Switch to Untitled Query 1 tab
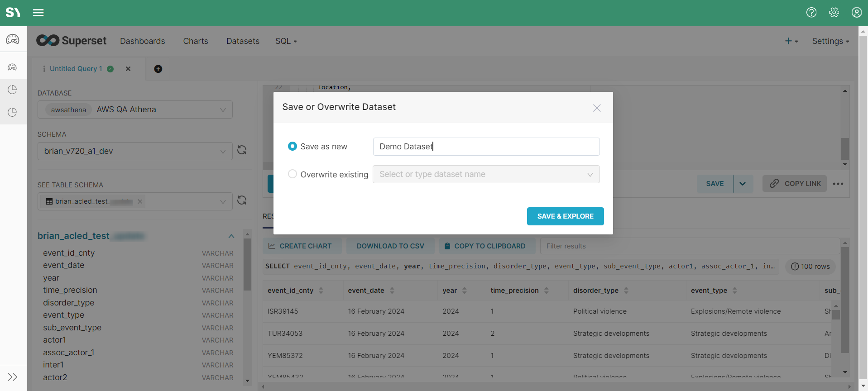Screen dimensions: 868x391 (76, 69)
